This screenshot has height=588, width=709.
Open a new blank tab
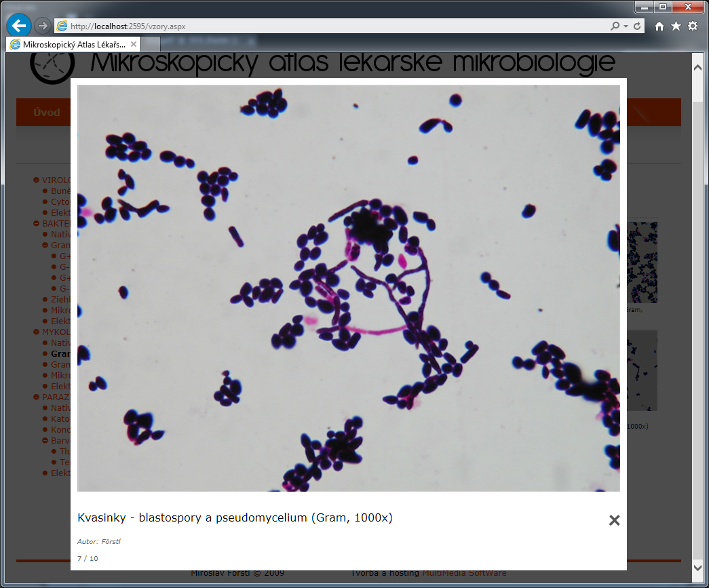tap(151, 44)
